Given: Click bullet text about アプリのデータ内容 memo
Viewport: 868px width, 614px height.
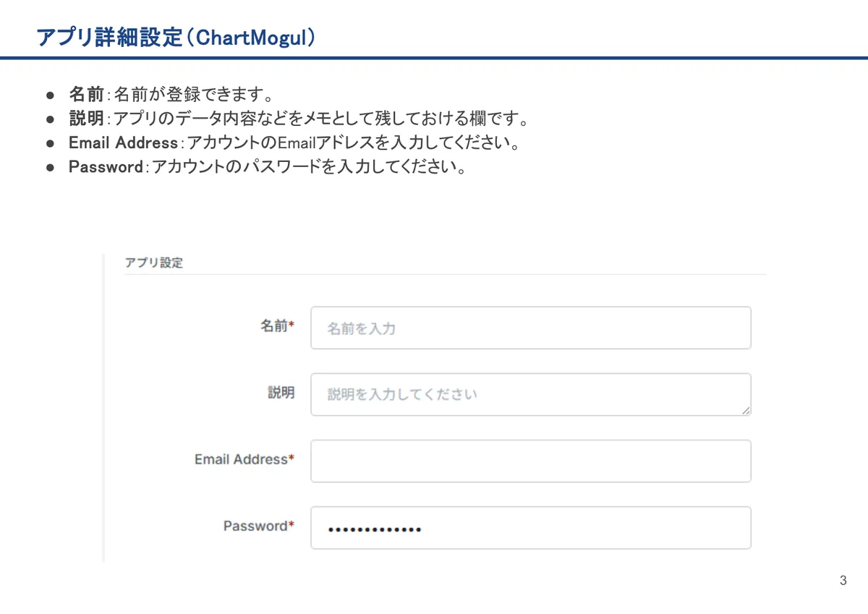Looking at the screenshot, I should pos(322,119).
